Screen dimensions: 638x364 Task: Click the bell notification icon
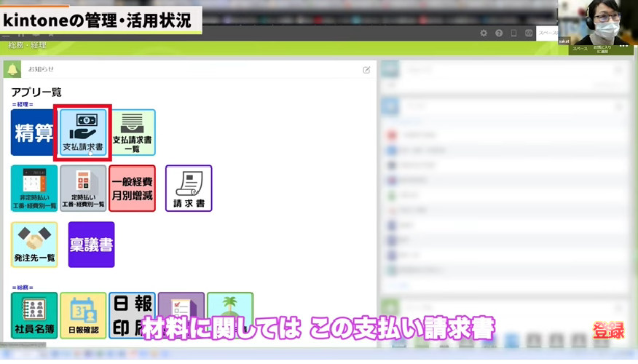[x=12, y=70]
